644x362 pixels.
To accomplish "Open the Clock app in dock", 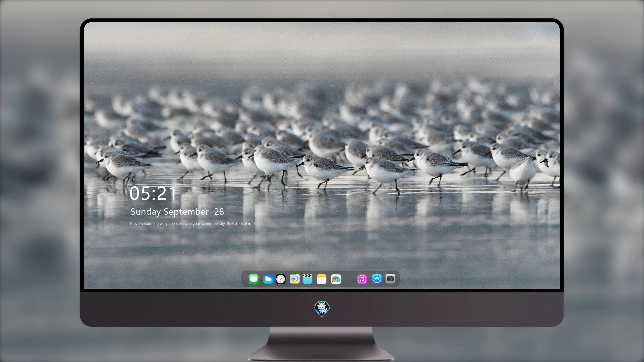I will 281,279.
